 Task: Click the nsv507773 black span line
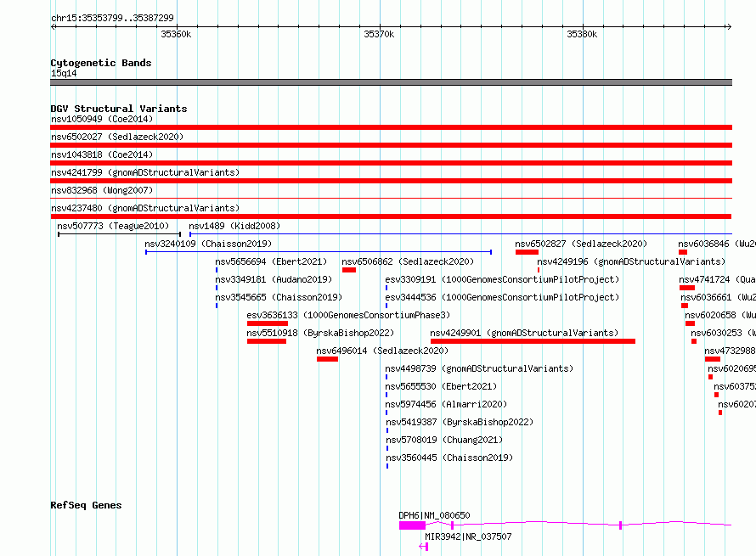coord(119,234)
